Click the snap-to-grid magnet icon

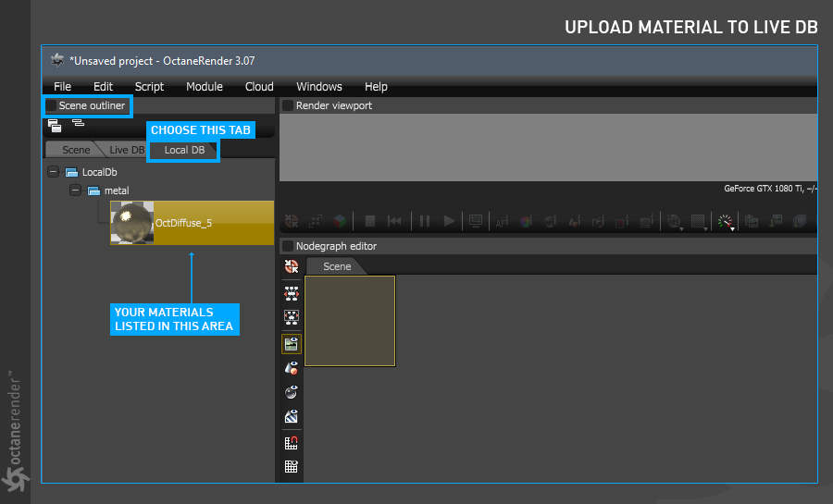(292, 442)
